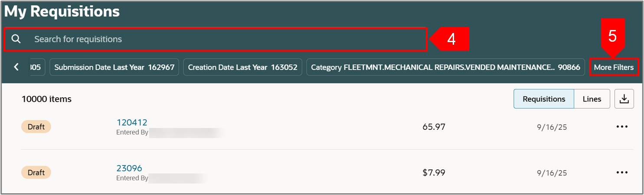Toggle the Category FLEETMNT.MECHANICAL REPAIRS filter chip
This screenshot has height=195, width=644.
(x=445, y=67)
